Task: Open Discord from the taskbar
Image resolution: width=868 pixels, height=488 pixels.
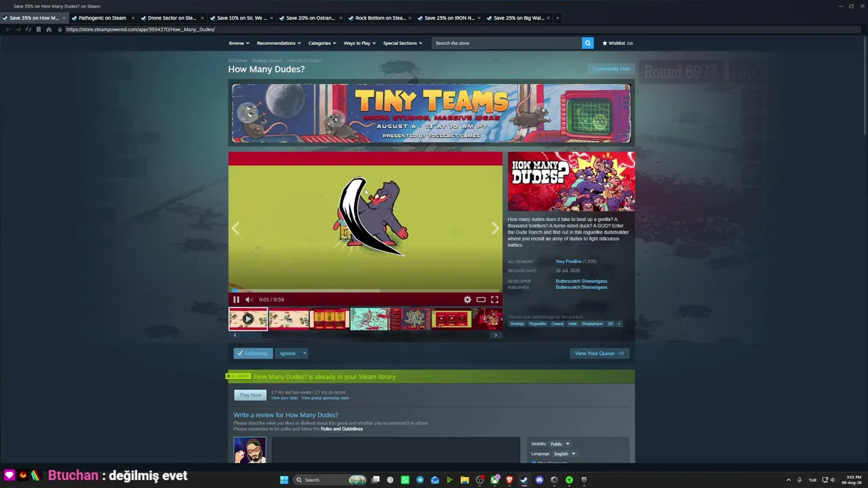Action: pos(539,480)
